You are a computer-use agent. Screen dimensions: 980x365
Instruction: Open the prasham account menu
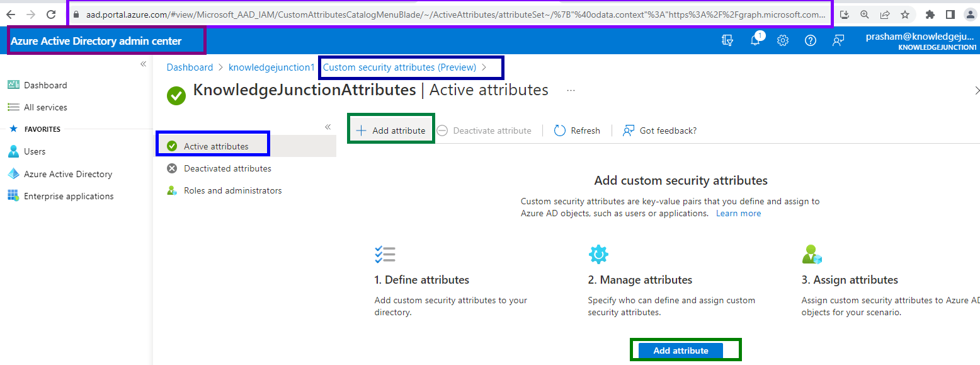920,41
